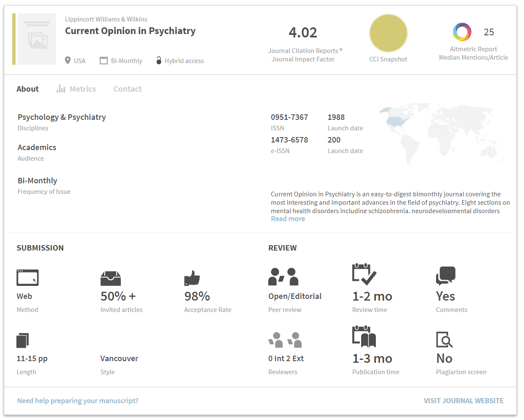Click the Bi-Monthly calendar icon in header
Screen dimensions: 524x420
tap(104, 61)
